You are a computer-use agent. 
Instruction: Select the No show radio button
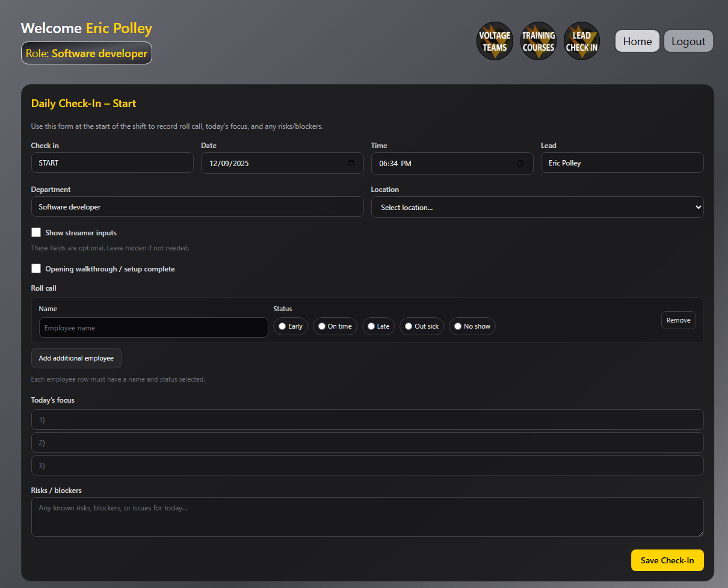tap(458, 326)
